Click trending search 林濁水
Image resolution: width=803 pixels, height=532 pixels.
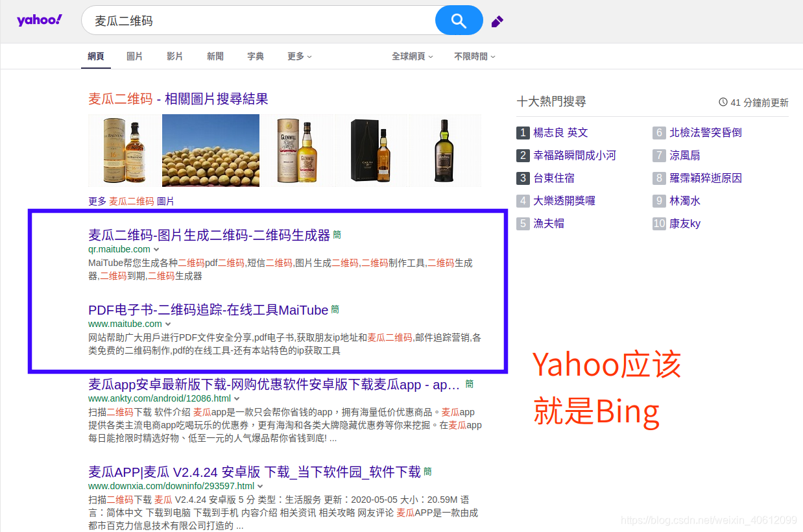[685, 201]
